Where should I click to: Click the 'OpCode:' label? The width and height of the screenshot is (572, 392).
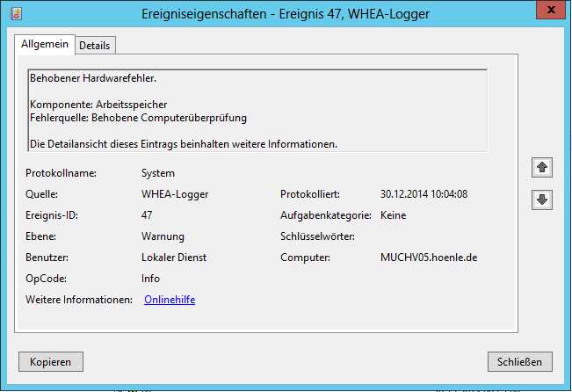[x=46, y=279]
